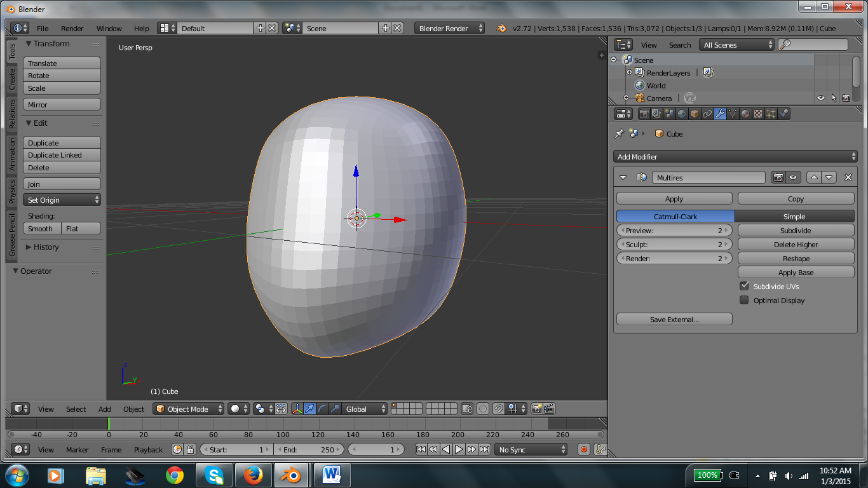Enable Optimal Display for the modifier
The width and height of the screenshot is (868, 488).
[x=744, y=300]
